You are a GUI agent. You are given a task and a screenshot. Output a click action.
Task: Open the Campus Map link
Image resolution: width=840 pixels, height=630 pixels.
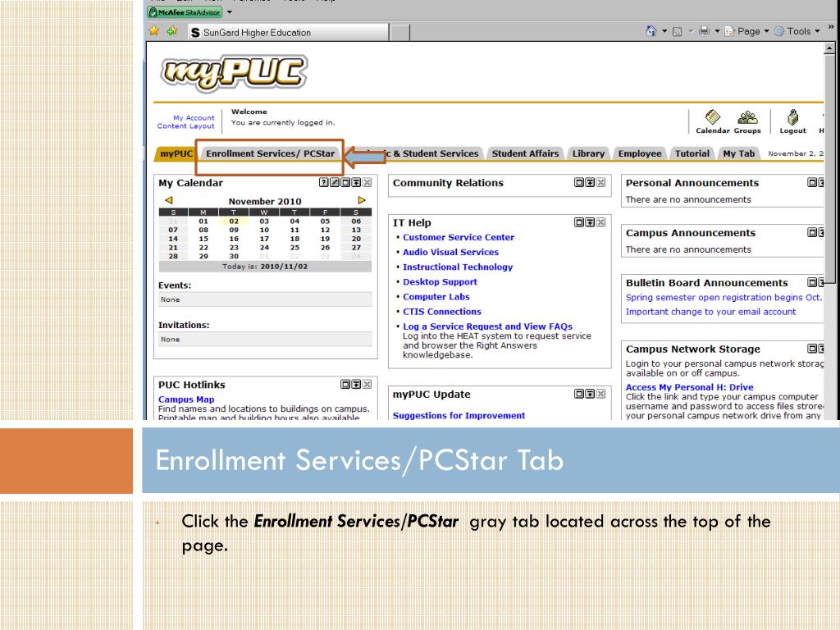[x=186, y=399]
